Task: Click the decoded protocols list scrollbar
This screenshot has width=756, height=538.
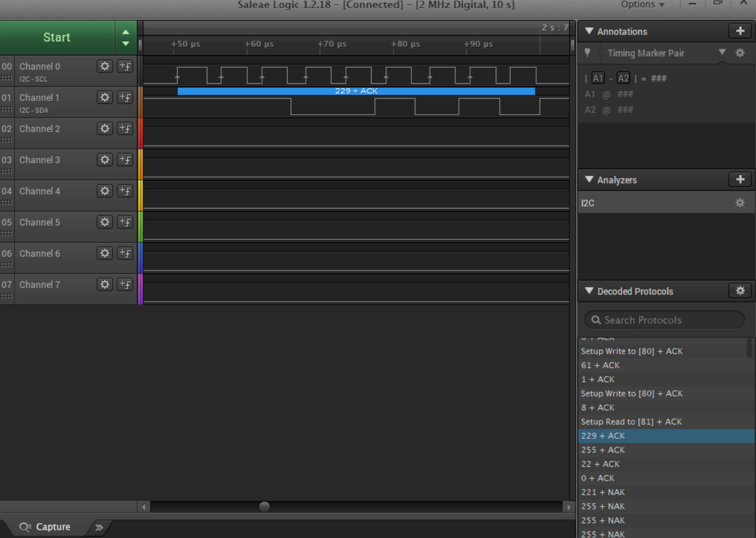Action: (749, 347)
